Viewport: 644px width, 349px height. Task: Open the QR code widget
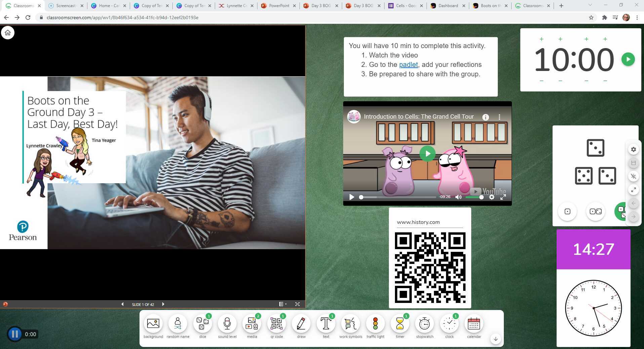(276, 324)
